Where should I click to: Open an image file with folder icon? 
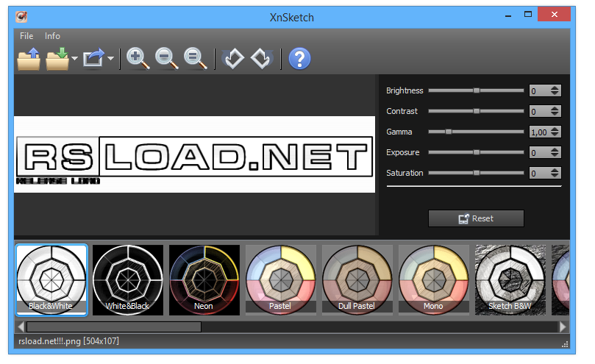point(29,59)
